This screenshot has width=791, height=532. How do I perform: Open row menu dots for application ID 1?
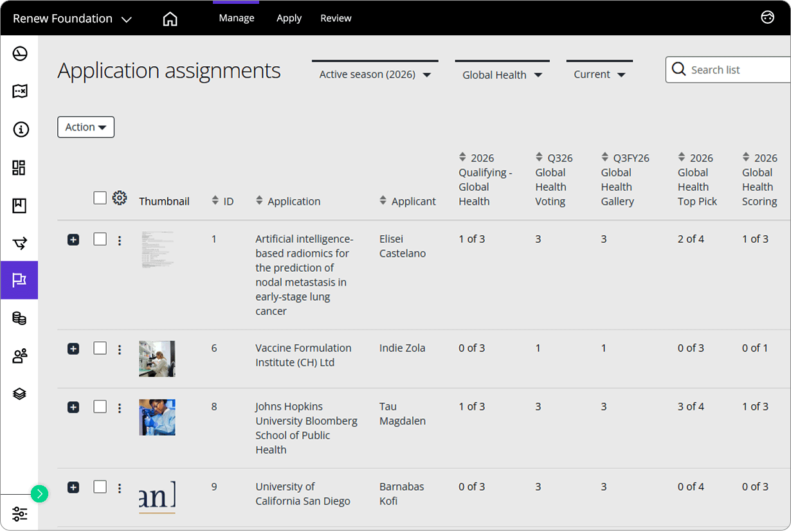coord(120,240)
